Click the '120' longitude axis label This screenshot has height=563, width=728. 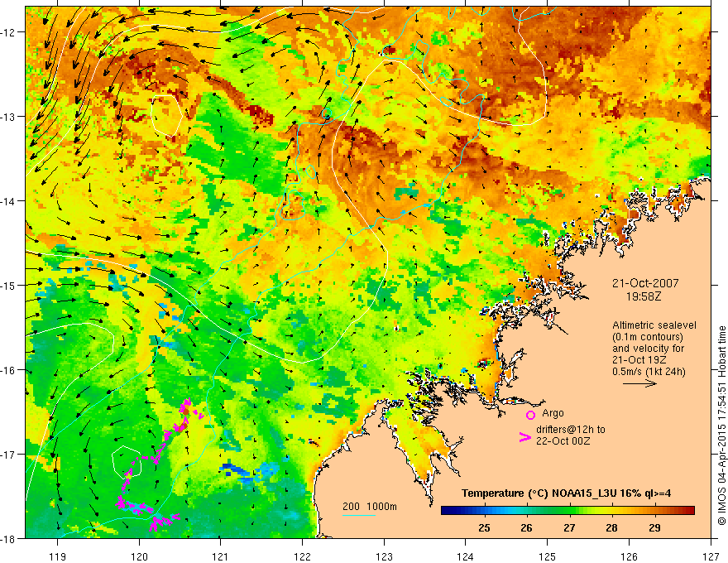pos(139,556)
